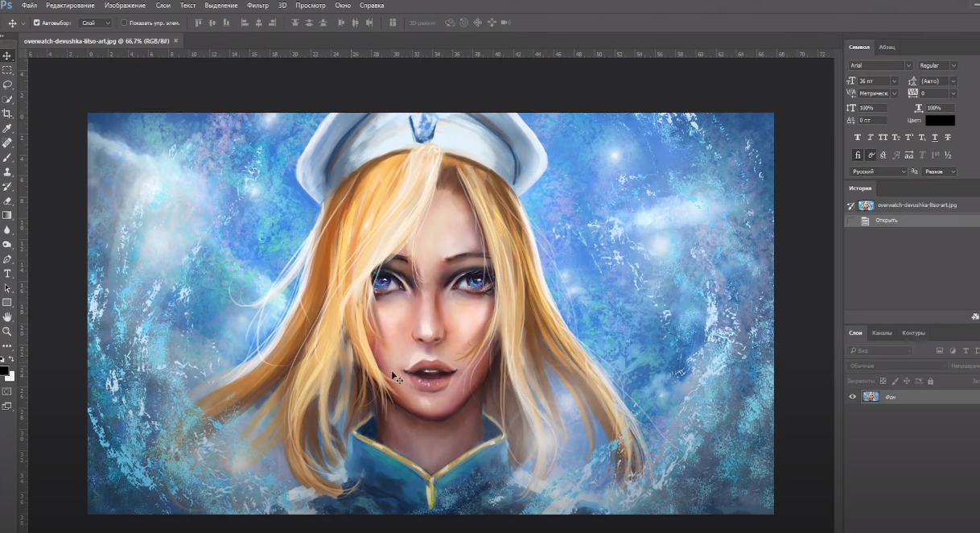This screenshot has width=980, height=533.
Task: Open the Файл menu
Action: (x=29, y=6)
